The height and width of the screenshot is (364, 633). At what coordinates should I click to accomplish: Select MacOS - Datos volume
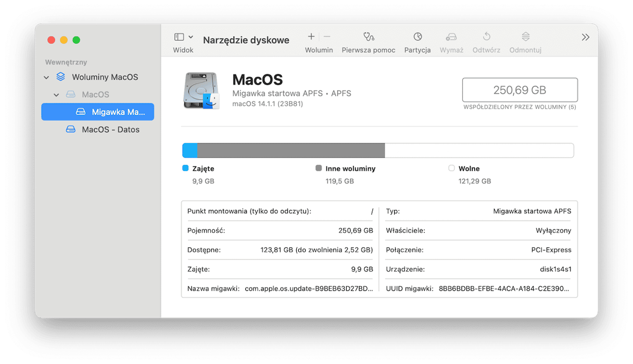coord(110,129)
